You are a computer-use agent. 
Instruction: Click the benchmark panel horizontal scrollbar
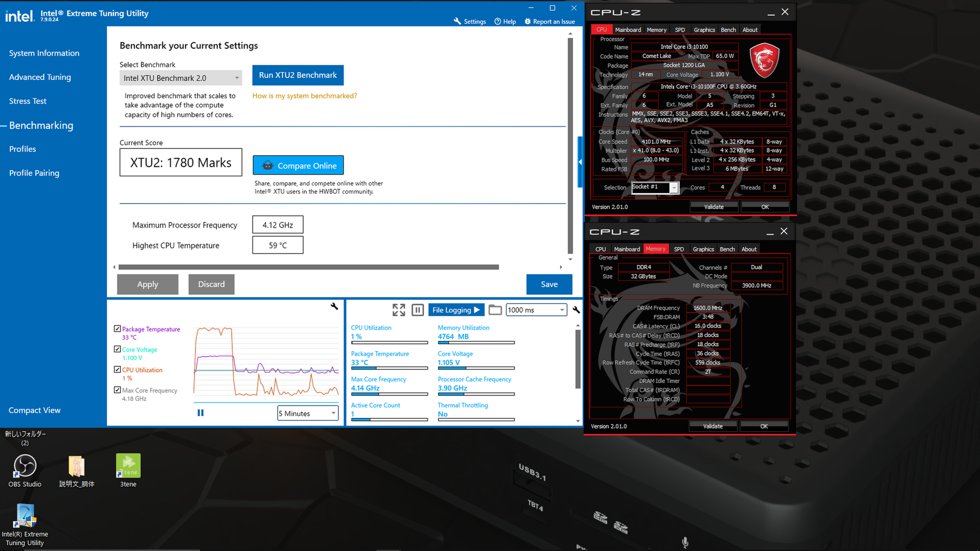click(308, 267)
